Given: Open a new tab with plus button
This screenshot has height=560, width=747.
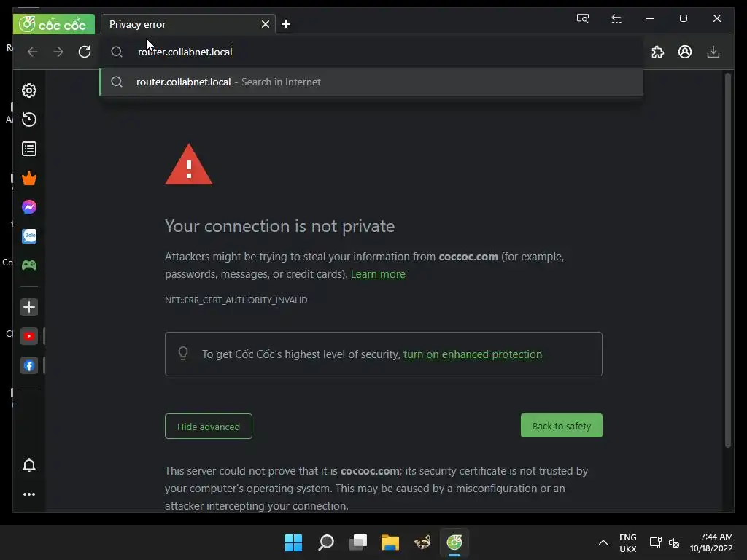Looking at the screenshot, I should click(286, 24).
